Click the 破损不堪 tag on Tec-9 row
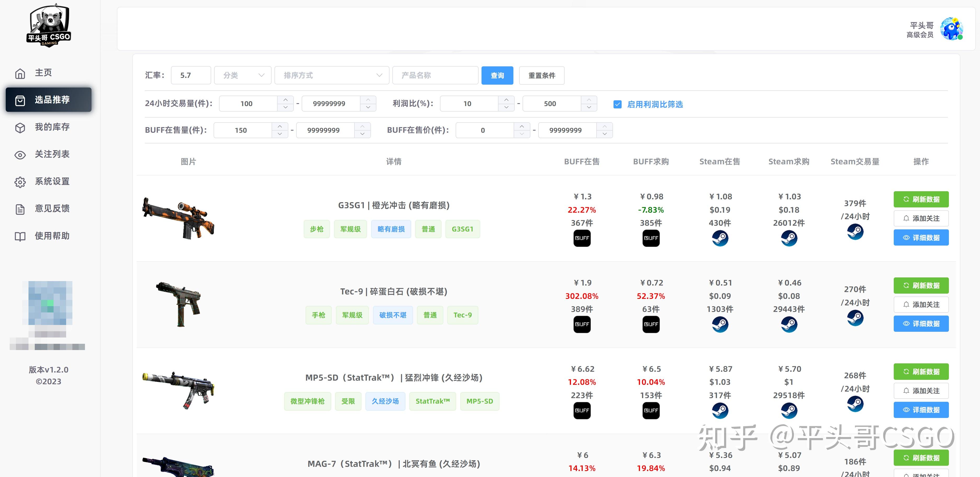 (x=393, y=315)
